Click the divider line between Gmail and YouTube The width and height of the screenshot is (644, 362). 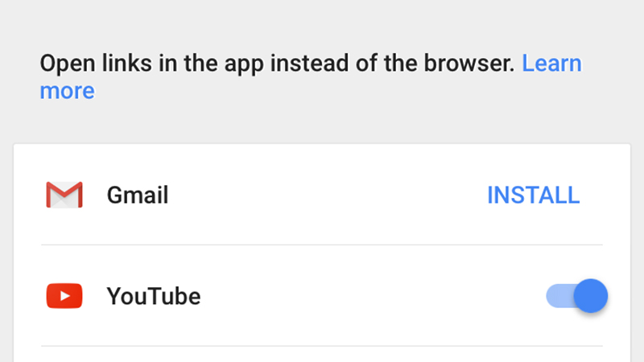click(322, 245)
